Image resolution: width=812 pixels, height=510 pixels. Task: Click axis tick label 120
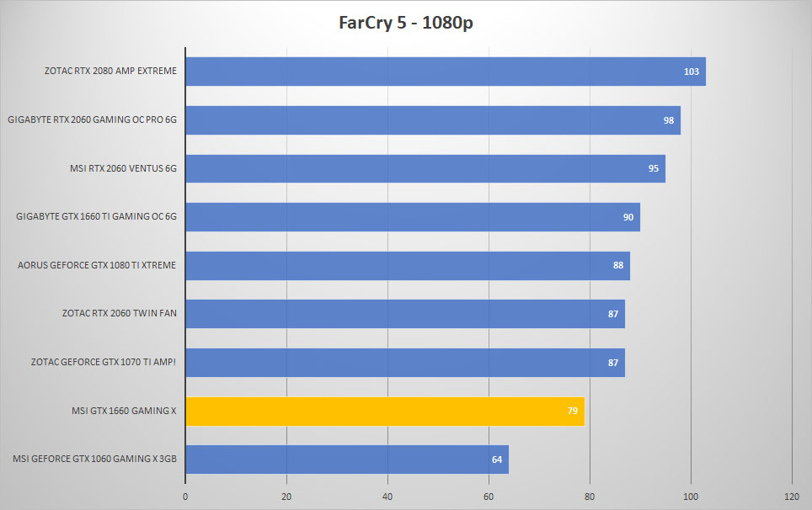(x=792, y=497)
